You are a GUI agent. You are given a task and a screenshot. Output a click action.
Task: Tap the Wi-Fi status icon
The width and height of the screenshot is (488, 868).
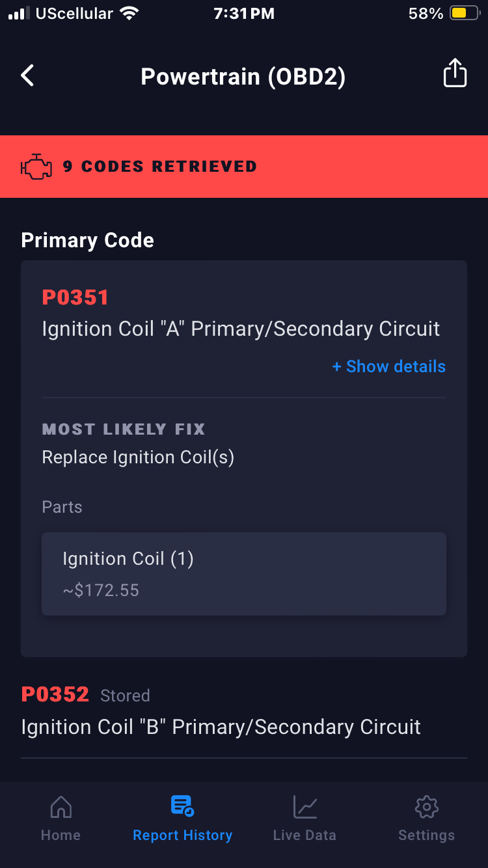tap(130, 13)
